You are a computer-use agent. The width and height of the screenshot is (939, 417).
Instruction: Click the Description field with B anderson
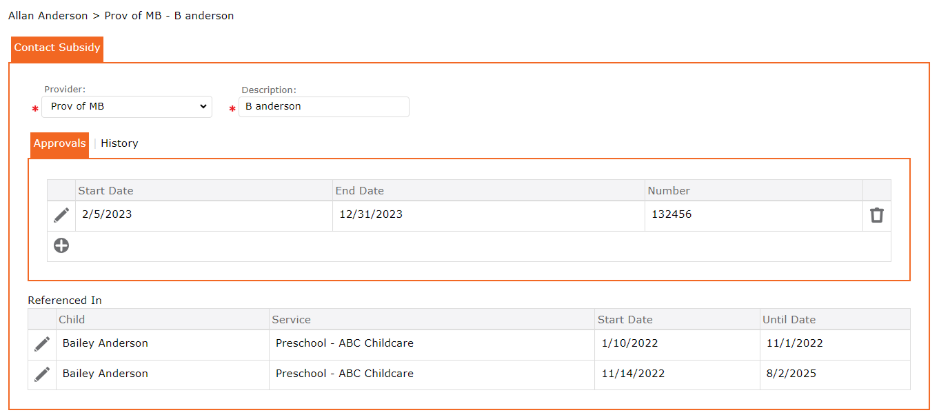click(324, 107)
